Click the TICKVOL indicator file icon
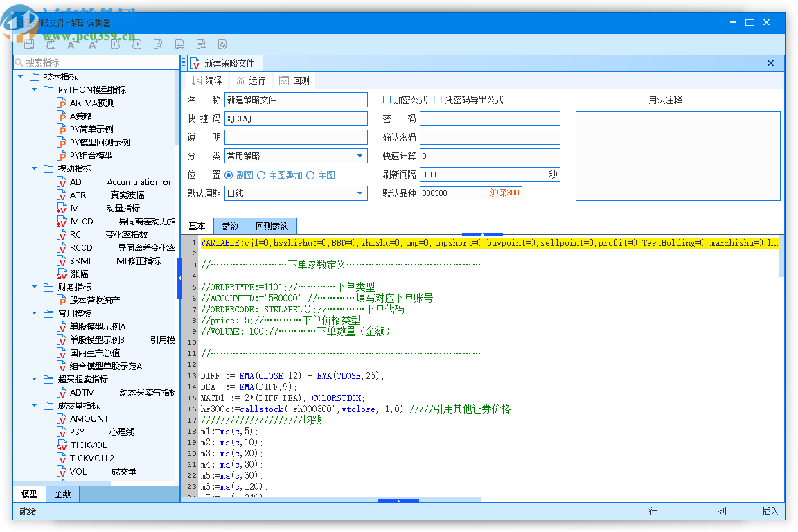This screenshot has width=798, height=532. click(x=62, y=445)
